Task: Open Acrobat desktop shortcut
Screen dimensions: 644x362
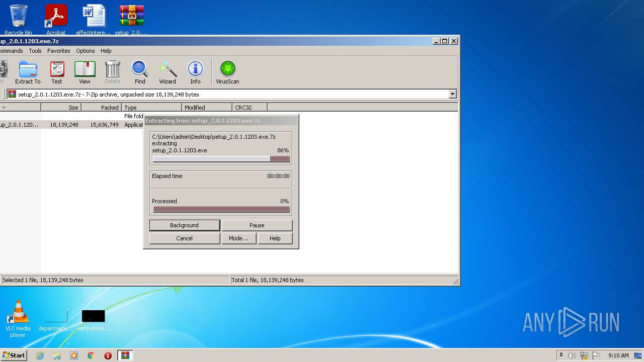Action: [x=56, y=20]
